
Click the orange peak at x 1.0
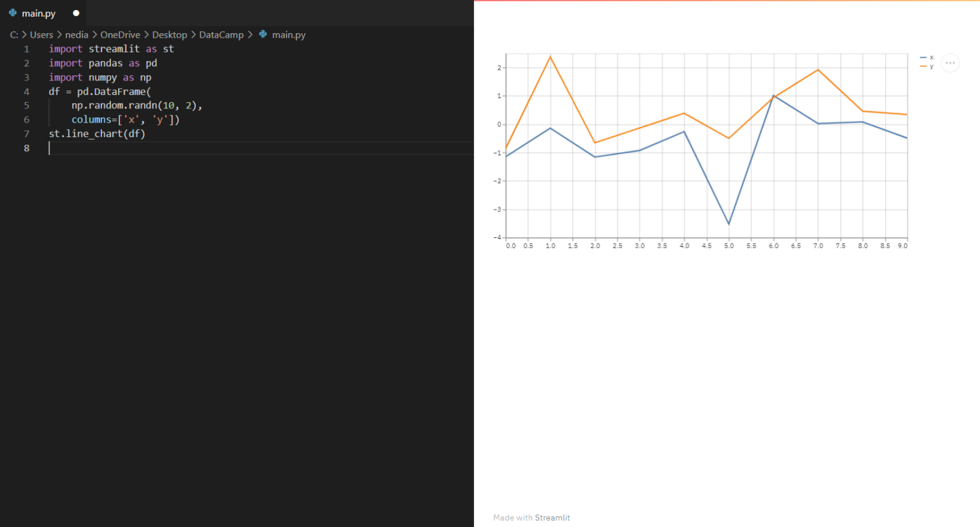[550, 57]
